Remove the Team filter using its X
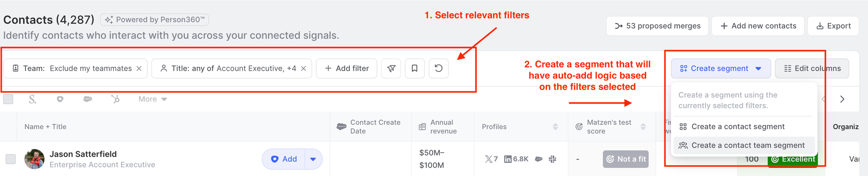 point(139,69)
